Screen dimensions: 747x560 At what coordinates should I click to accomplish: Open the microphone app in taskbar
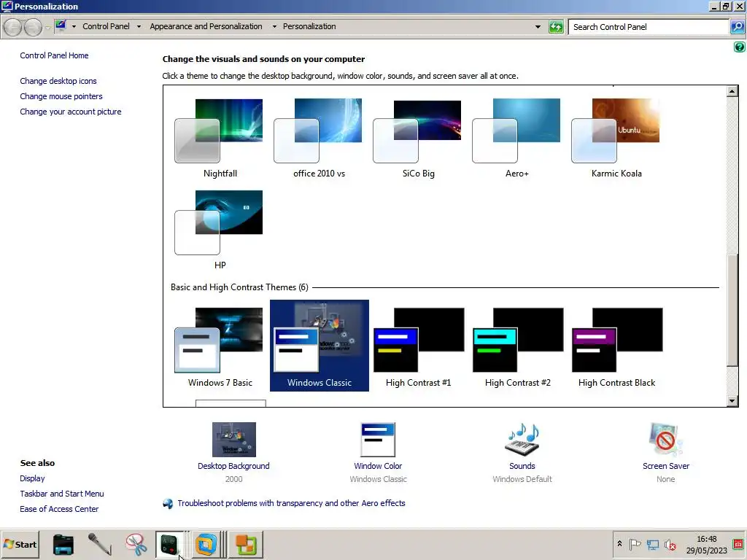point(99,544)
